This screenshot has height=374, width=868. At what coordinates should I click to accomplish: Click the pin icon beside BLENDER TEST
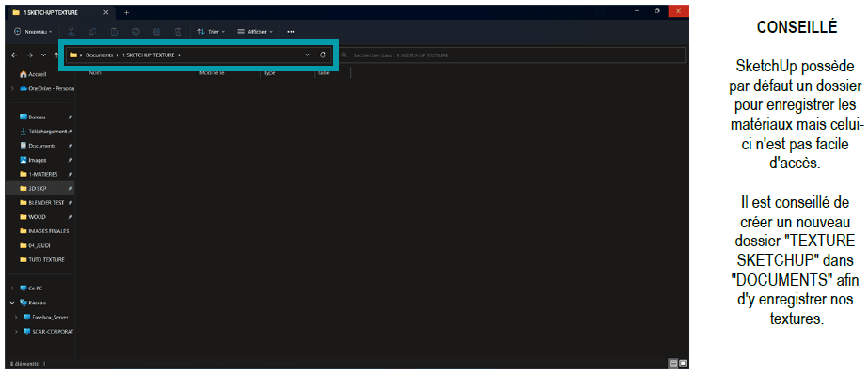click(71, 202)
